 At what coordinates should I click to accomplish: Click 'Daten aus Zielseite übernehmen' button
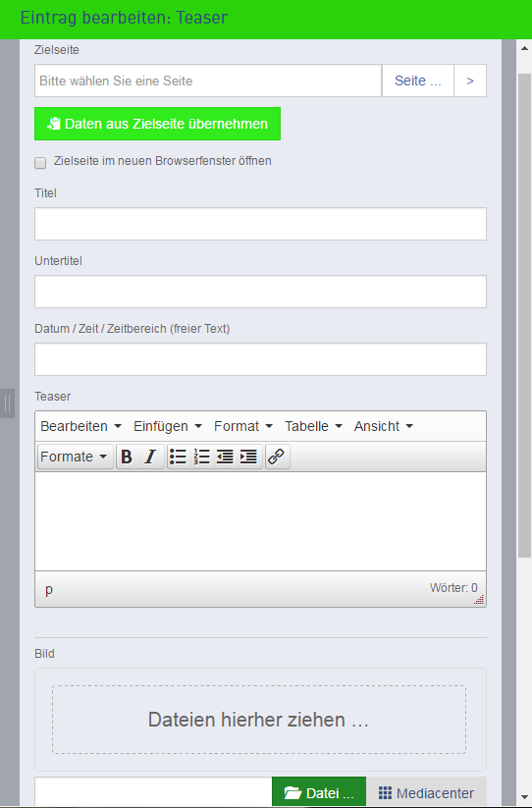[x=158, y=124]
